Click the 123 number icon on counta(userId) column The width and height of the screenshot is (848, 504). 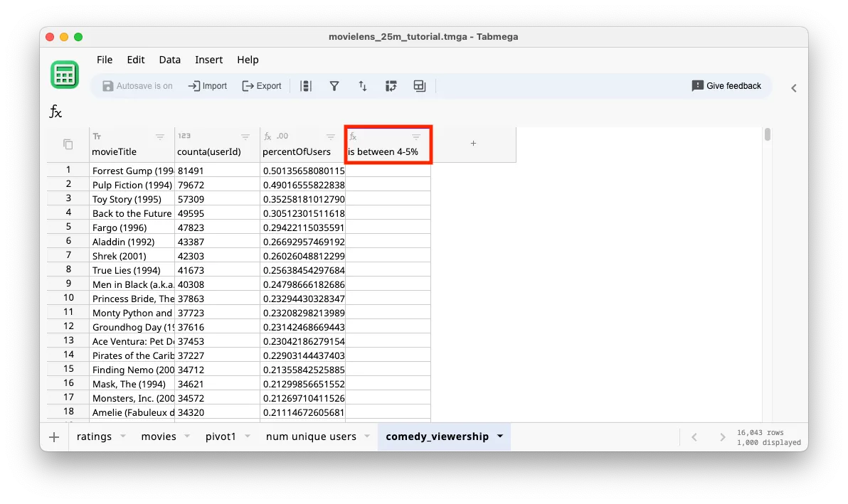click(183, 136)
